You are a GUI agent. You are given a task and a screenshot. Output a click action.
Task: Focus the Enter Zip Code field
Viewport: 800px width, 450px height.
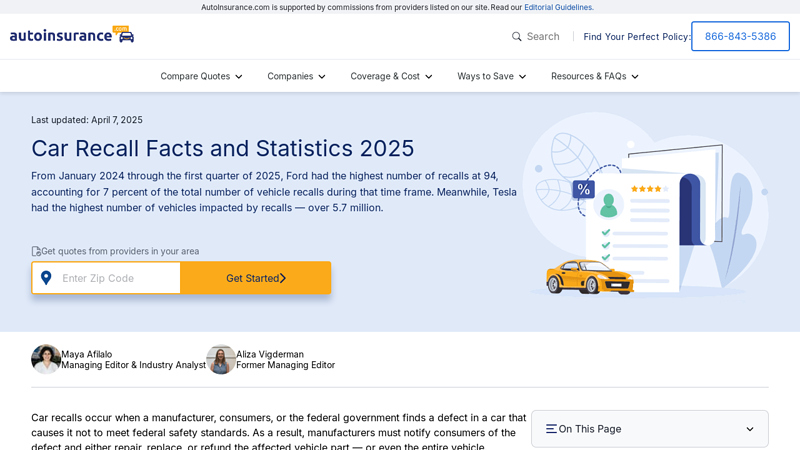(x=106, y=278)
